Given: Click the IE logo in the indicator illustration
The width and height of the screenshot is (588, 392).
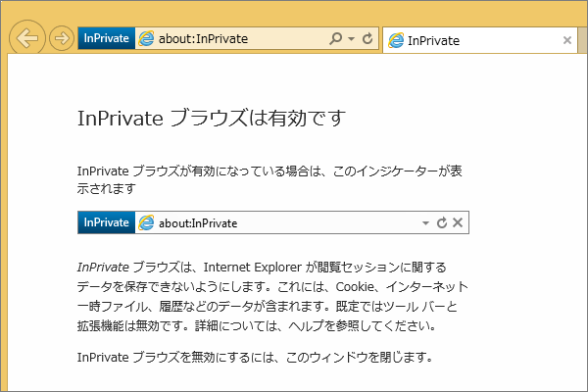Looking at the screenshot, I should click(146, 222).
